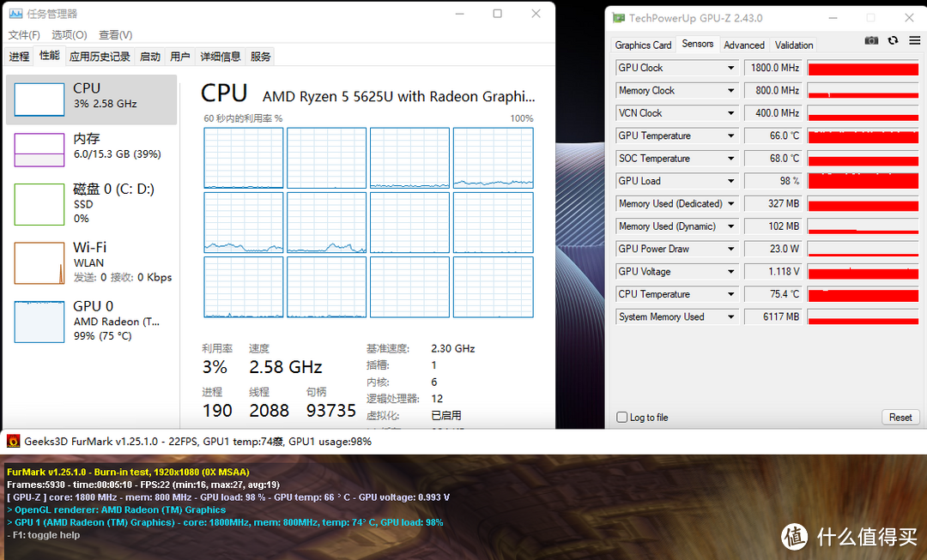Open the Memory Used (Dynamic) dropdown
This screenshot has height=560, width=927.
(x=730, y=226)
